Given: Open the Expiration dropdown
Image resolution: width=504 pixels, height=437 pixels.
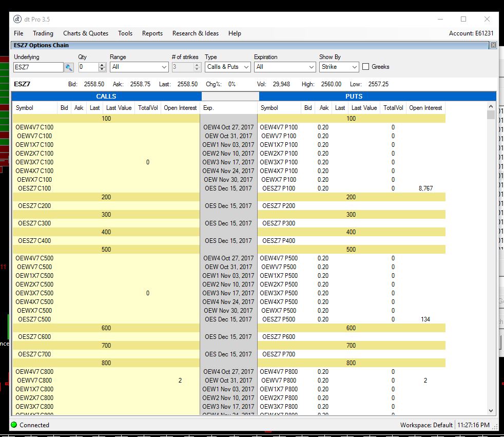Looking at the screenshot, I should click(284, 67).
